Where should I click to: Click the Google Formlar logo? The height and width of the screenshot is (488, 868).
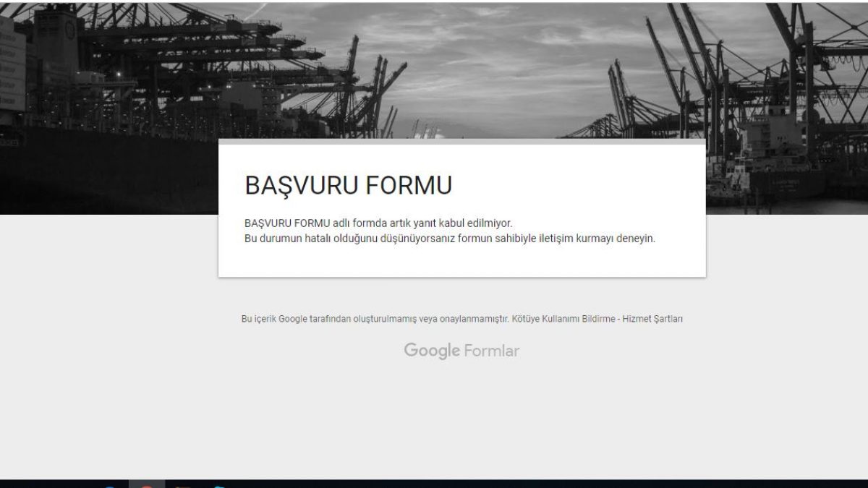click(x=461, y=351)
